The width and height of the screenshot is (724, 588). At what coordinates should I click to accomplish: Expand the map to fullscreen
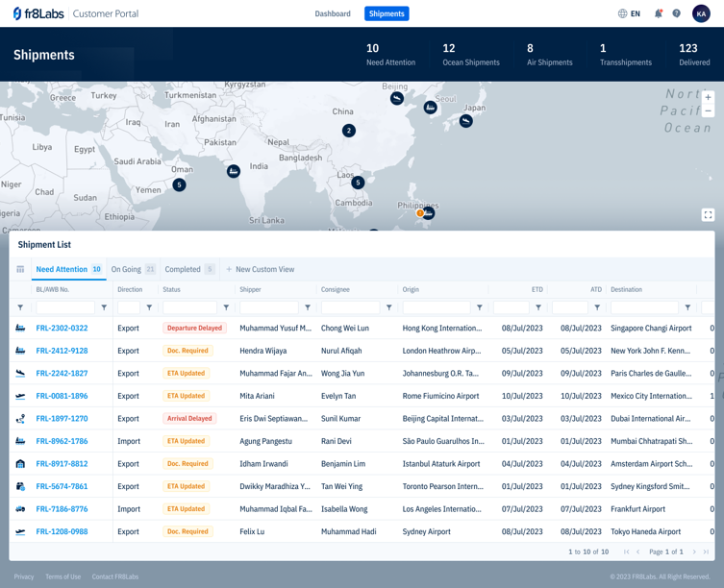point(708,215)
